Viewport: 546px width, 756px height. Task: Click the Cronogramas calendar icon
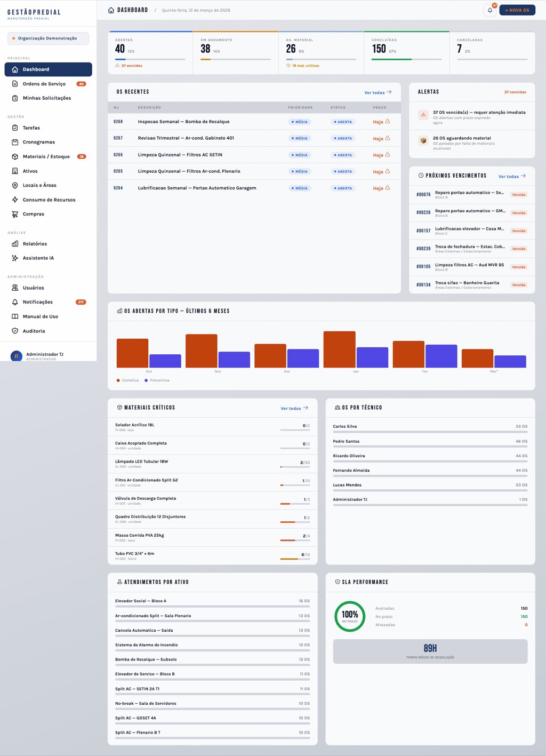tap(14, 142)
